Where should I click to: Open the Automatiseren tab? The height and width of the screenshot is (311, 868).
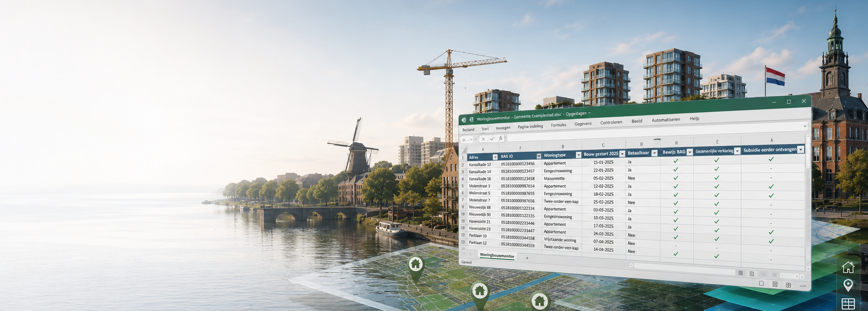pos(666,120)
